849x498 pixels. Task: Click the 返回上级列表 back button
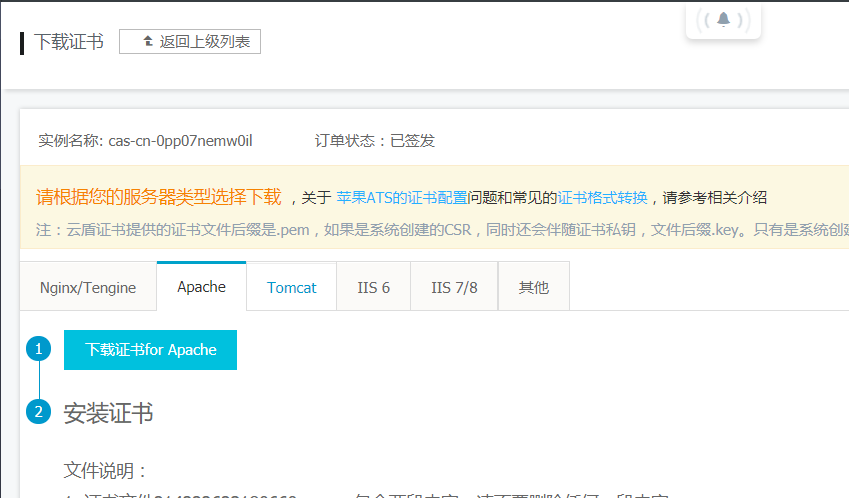click(190, 42)
